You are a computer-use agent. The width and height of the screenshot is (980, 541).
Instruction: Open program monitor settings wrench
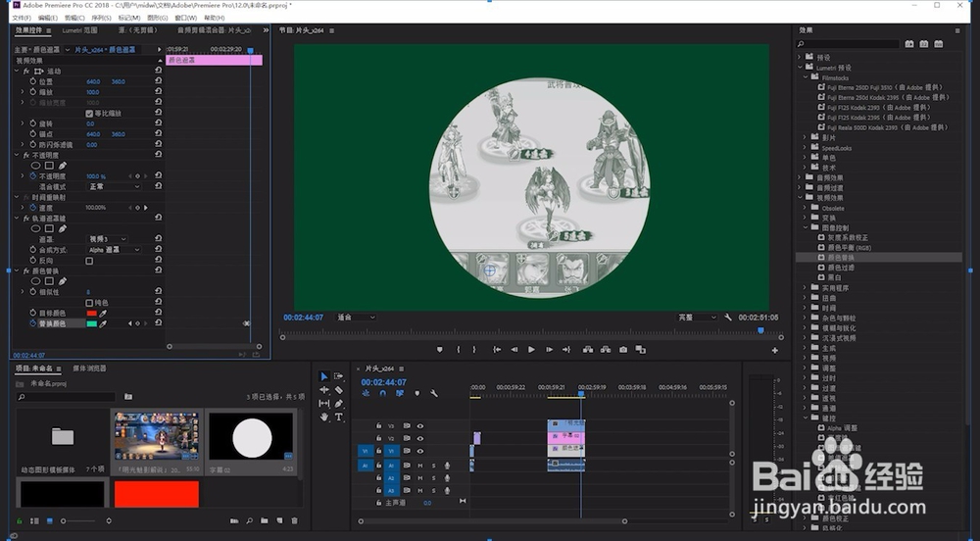click(728, 318)
